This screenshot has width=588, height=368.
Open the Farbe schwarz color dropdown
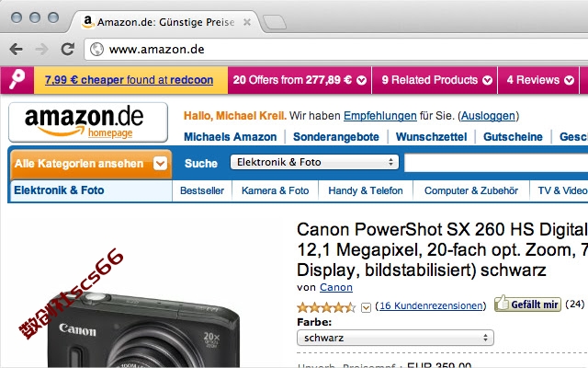[x=395, y=338]
